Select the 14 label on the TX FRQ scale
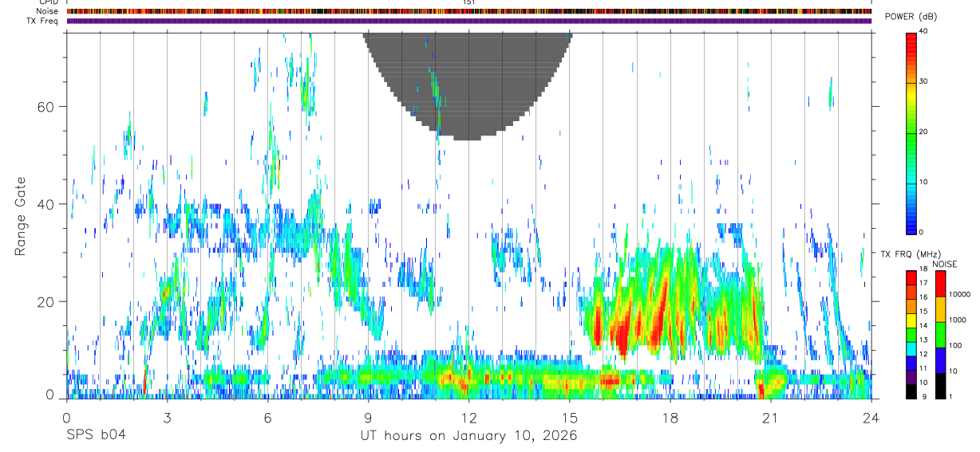 coord(924,326)
